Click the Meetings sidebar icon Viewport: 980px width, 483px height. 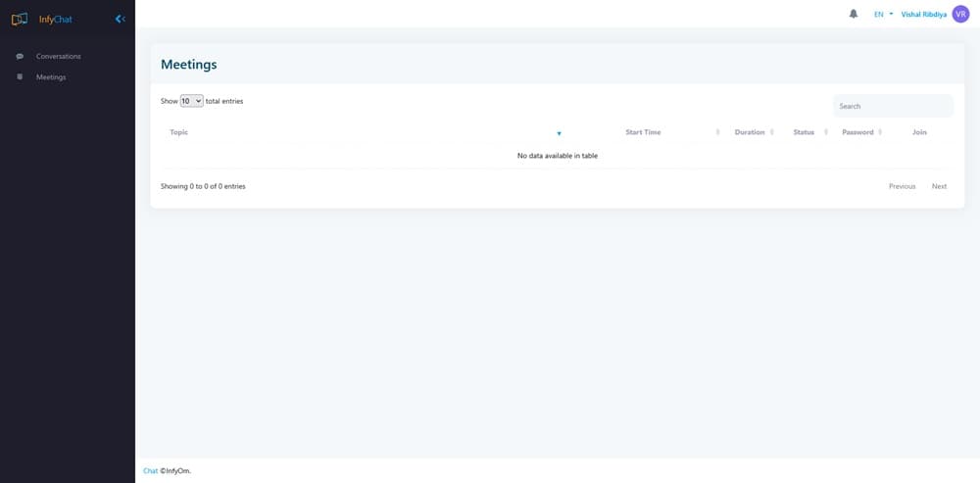[x=20, y=76]
